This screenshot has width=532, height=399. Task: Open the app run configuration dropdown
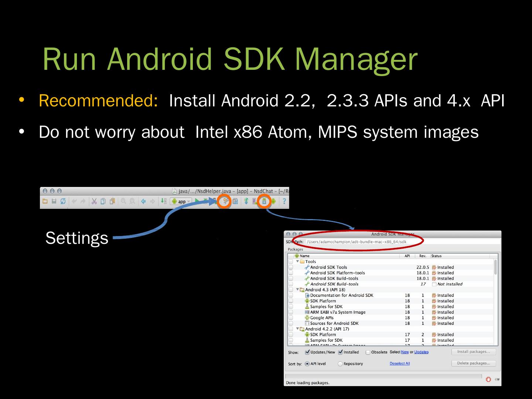pyautogui.click(x=181, y=201)
